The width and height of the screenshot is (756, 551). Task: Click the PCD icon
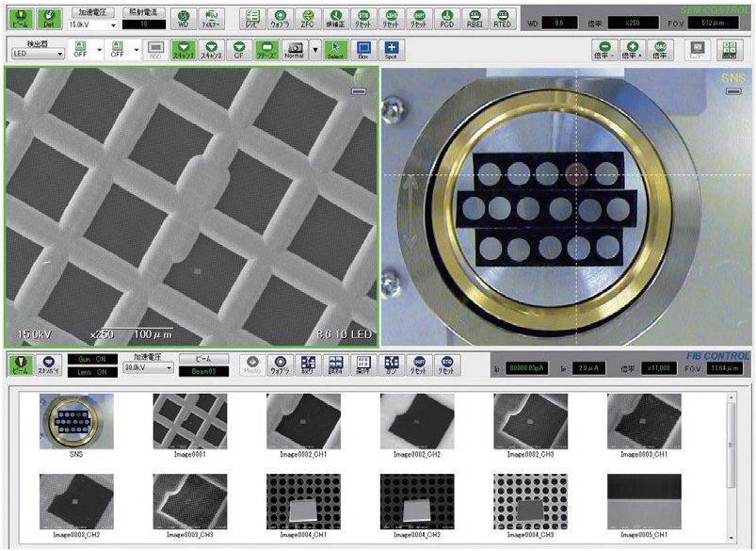coord(446,19)
